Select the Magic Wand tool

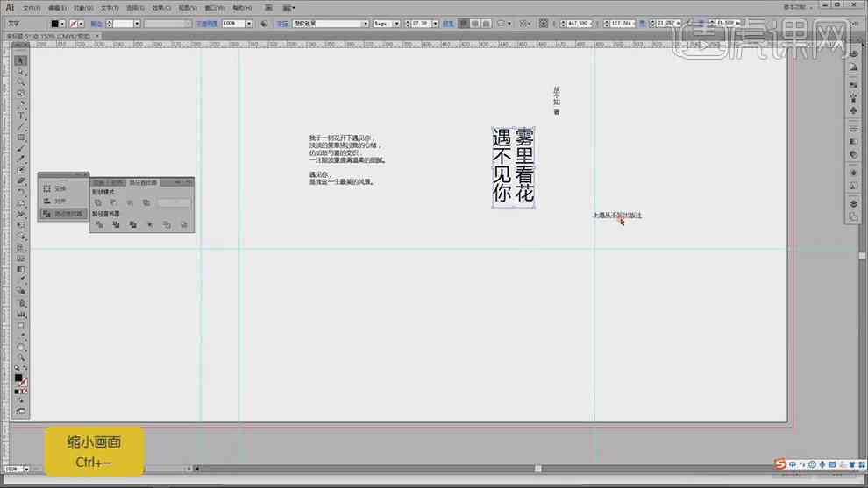20,82
